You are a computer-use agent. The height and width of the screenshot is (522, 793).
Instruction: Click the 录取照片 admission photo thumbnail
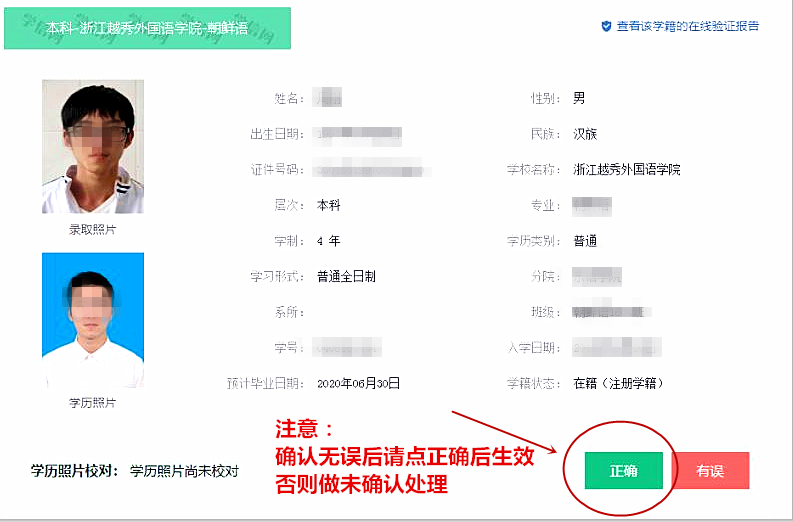(93, 146)
